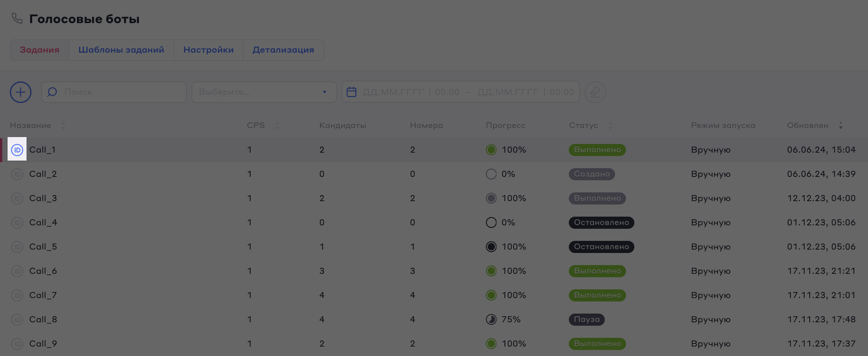Click the ID icon next to Call_4

point(17,223)
